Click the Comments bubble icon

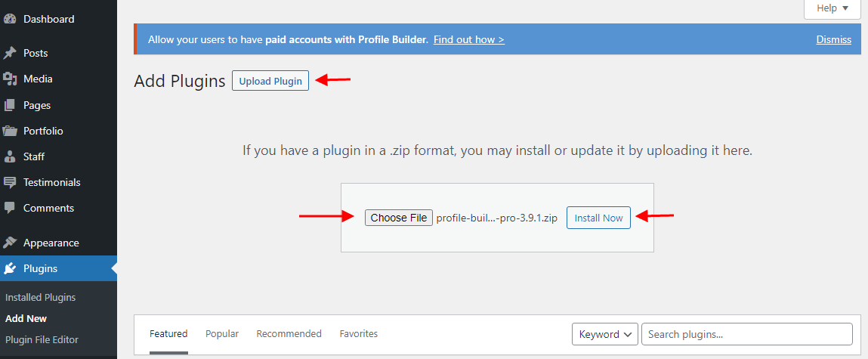coord(10,209)
